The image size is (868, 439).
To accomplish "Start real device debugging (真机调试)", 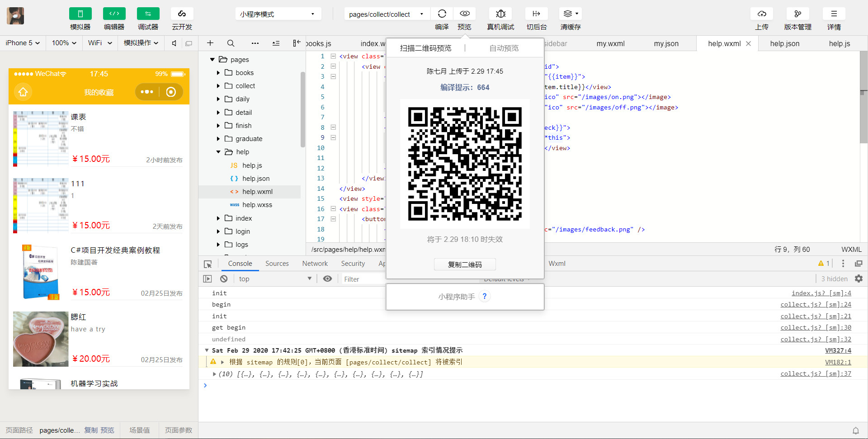I will (x=501, y=14).
